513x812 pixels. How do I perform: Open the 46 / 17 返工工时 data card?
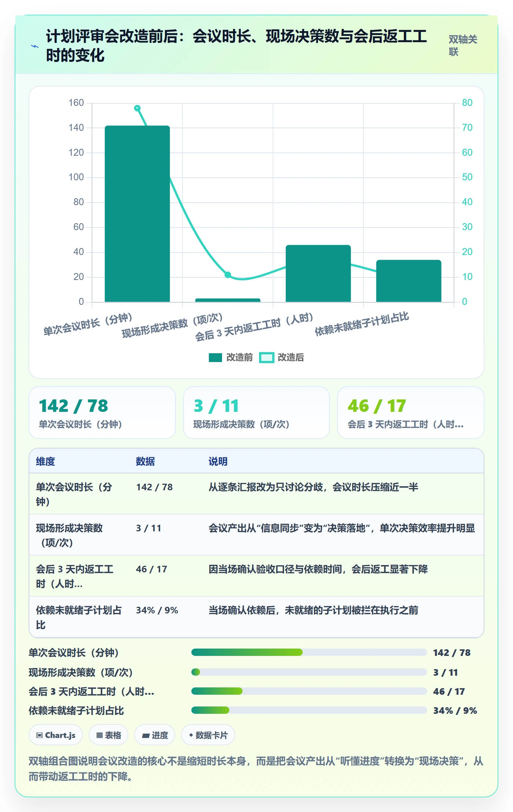pyautogui.click(x=411, y=413)
